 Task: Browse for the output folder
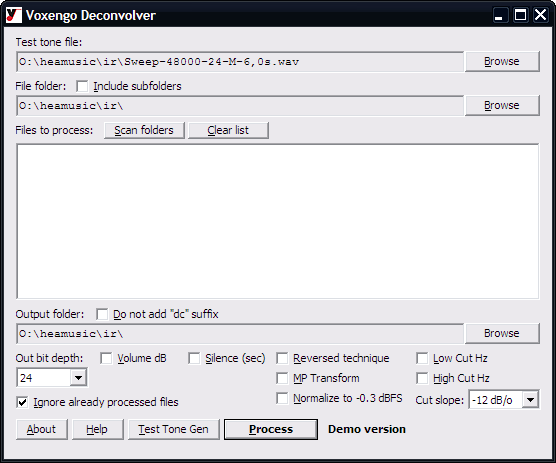(x=502, y=333)
